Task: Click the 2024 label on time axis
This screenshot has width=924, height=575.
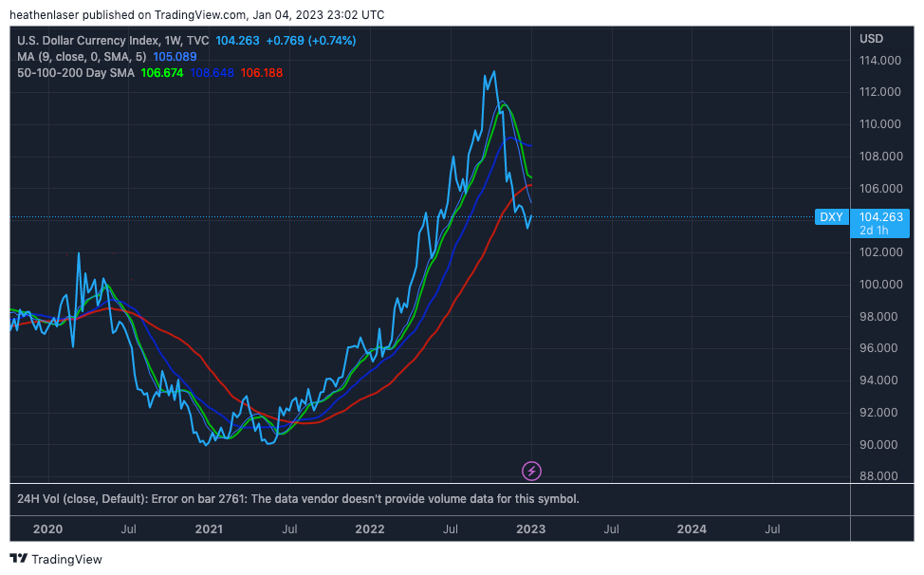Action: pos(692,529)
